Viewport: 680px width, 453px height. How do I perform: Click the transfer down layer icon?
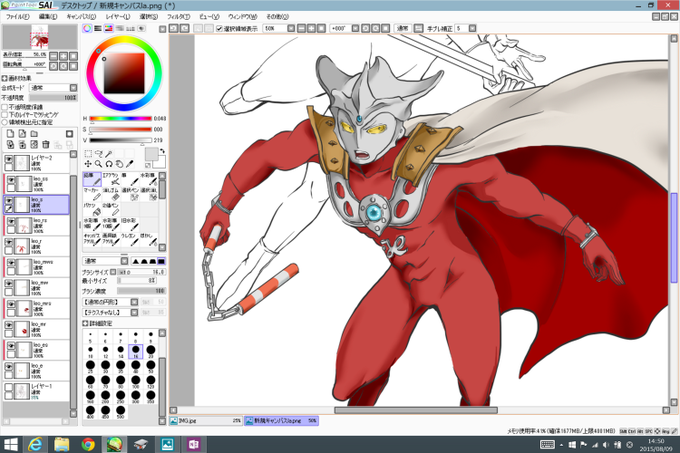pos(10,144)
